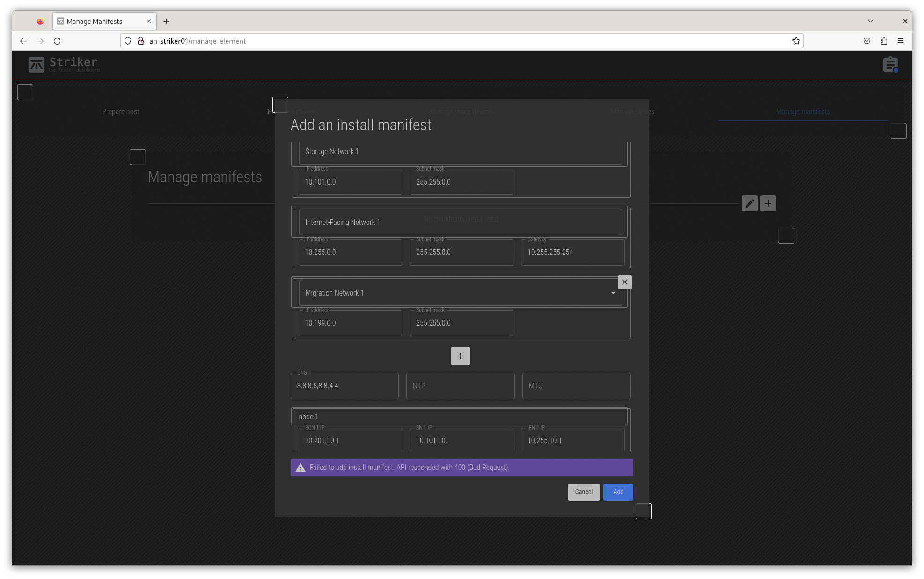
Task: Add another network with plus button
Action: pos(460,356)
